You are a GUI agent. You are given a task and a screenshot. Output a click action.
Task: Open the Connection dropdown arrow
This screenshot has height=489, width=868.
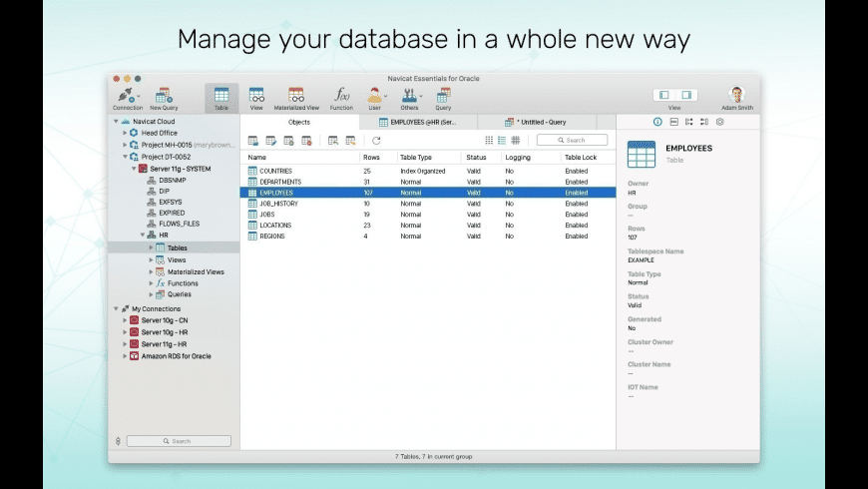pyautogui.click(x=138, y=96)
